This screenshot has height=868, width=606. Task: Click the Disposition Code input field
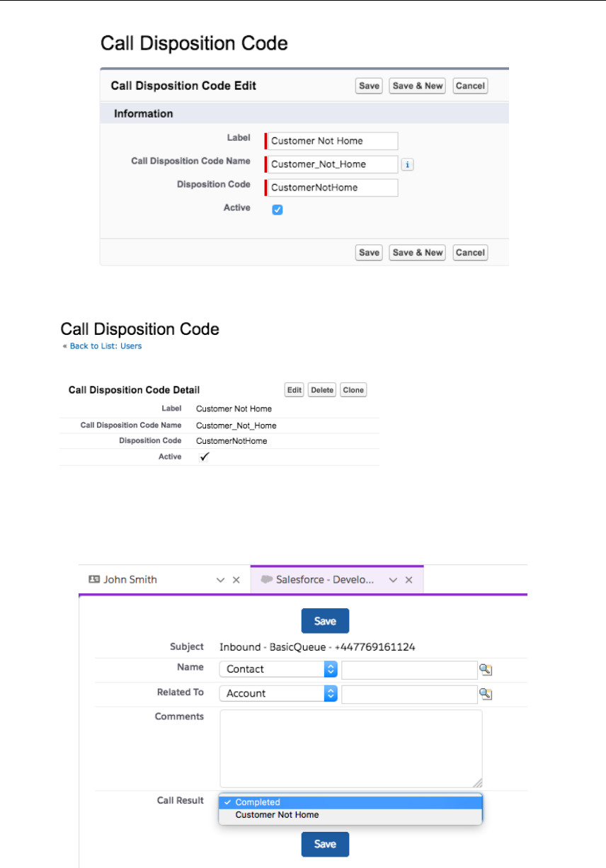(332, 188)
